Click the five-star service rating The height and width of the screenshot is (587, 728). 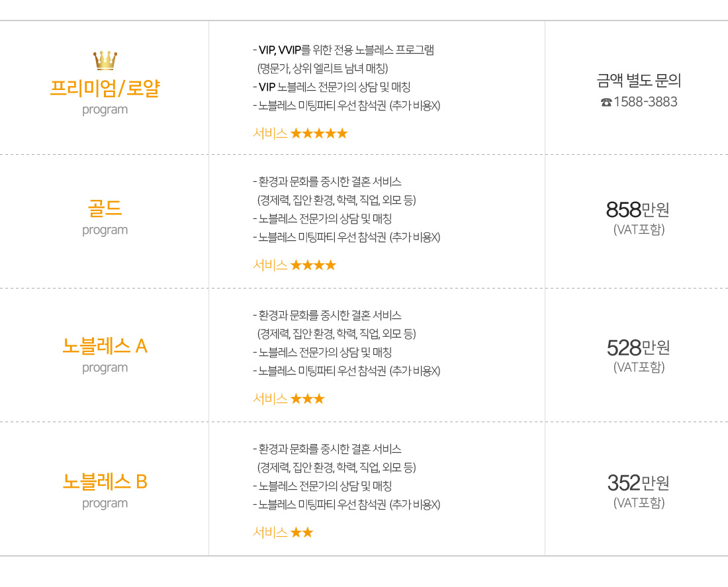pos(319,134)
